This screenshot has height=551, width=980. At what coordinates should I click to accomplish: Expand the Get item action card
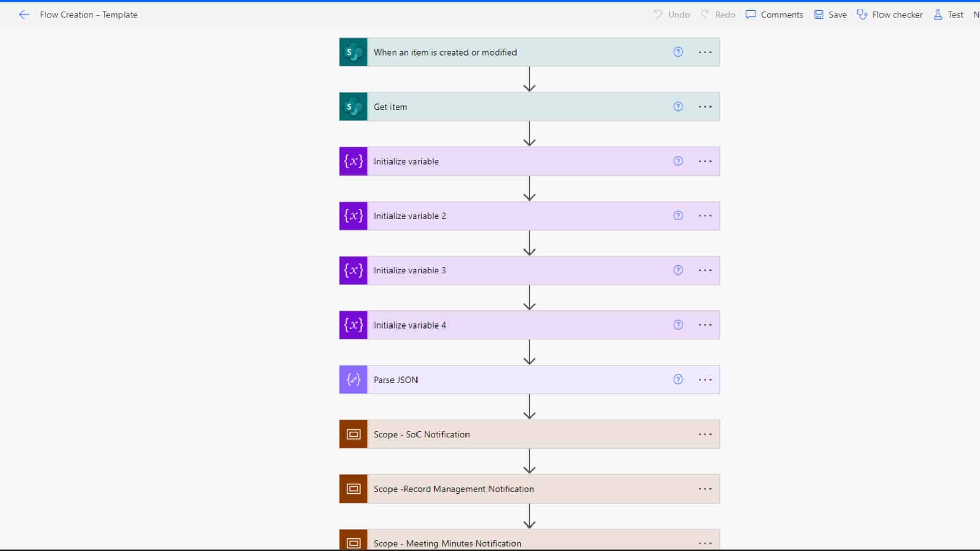[x=529, y=107]
